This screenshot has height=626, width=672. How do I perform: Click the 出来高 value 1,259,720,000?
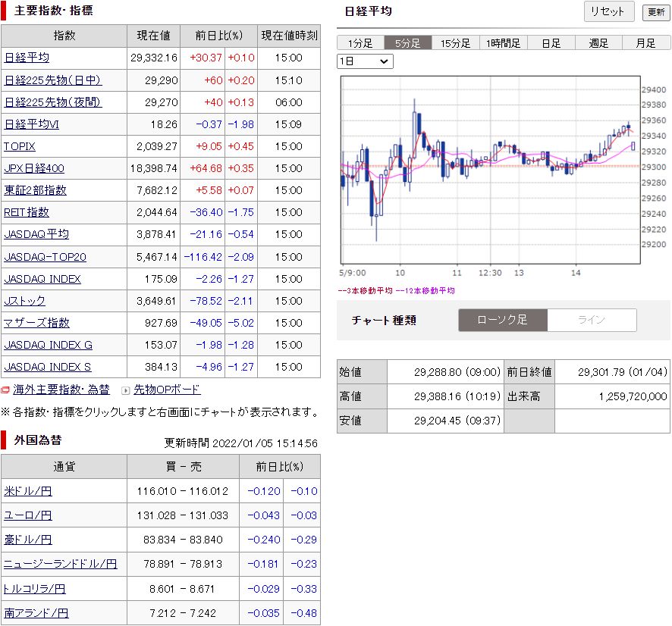pos(633,396)
